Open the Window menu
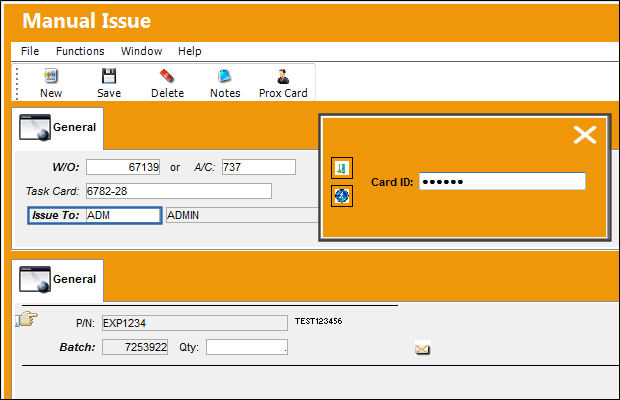This screenshot has height=400, width=620. [142, 51]
